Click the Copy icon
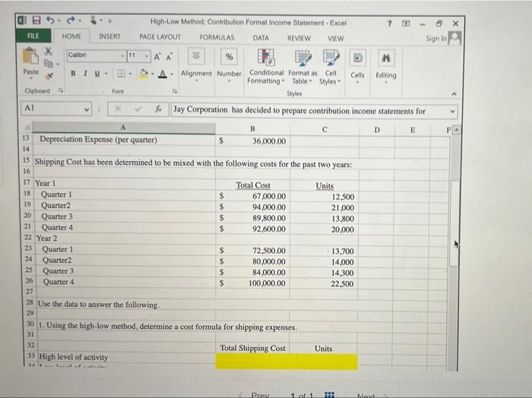The width and height of the screenshot is (532, 398). pyautogui.click(x=49, y=63)
